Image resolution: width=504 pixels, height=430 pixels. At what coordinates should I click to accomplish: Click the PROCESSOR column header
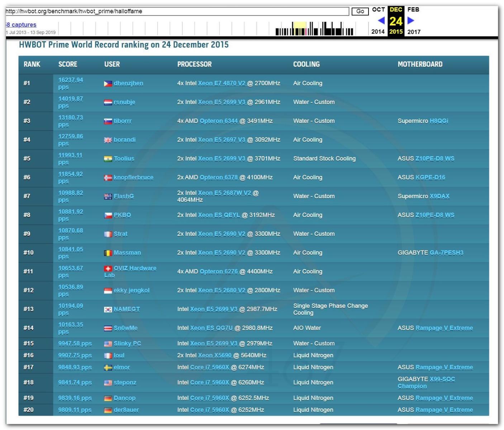pyautogui.click(x=194, y=64)
